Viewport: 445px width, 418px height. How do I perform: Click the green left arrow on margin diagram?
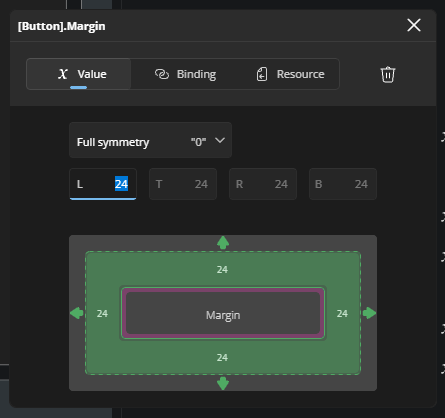[77, 313]
